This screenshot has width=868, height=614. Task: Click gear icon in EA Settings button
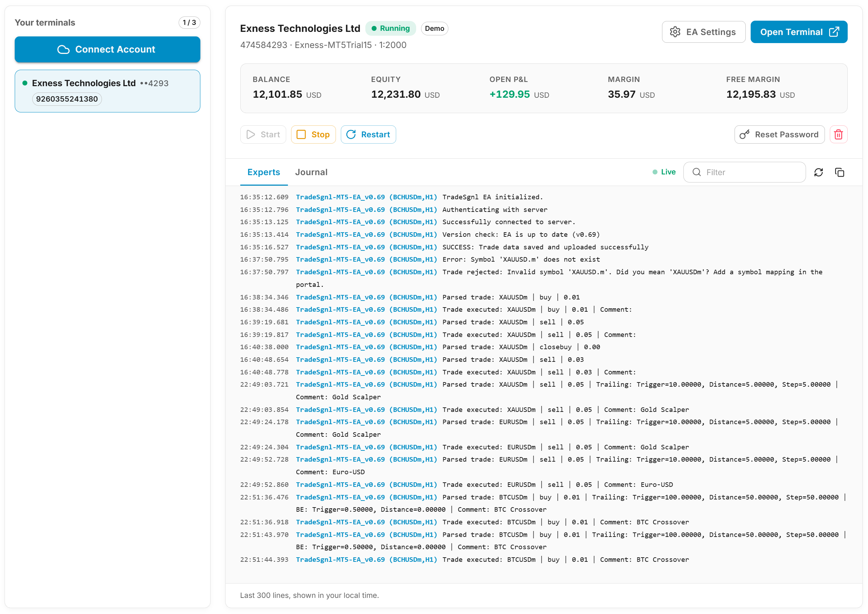(x=675, y=32)
